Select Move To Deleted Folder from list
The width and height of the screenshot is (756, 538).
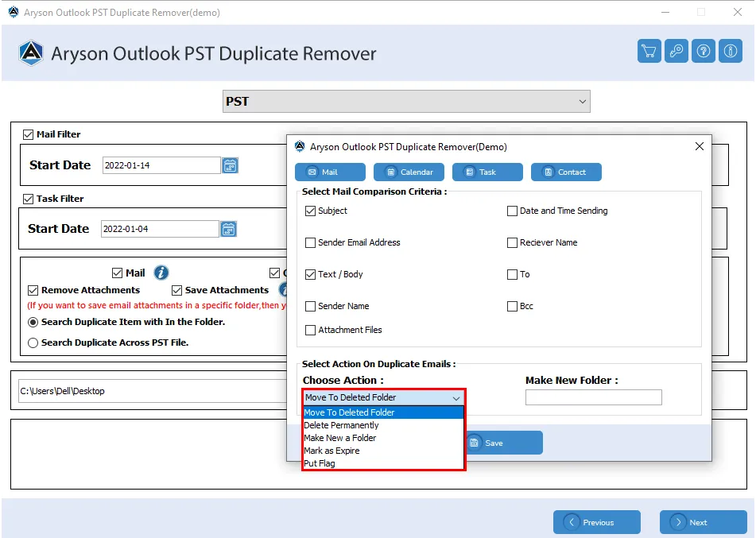383,412
